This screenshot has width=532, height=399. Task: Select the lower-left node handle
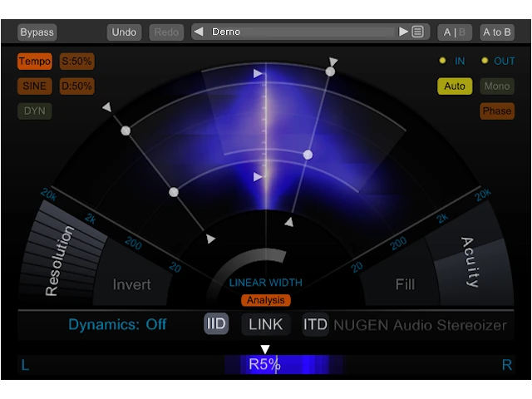tap(174, 192)
